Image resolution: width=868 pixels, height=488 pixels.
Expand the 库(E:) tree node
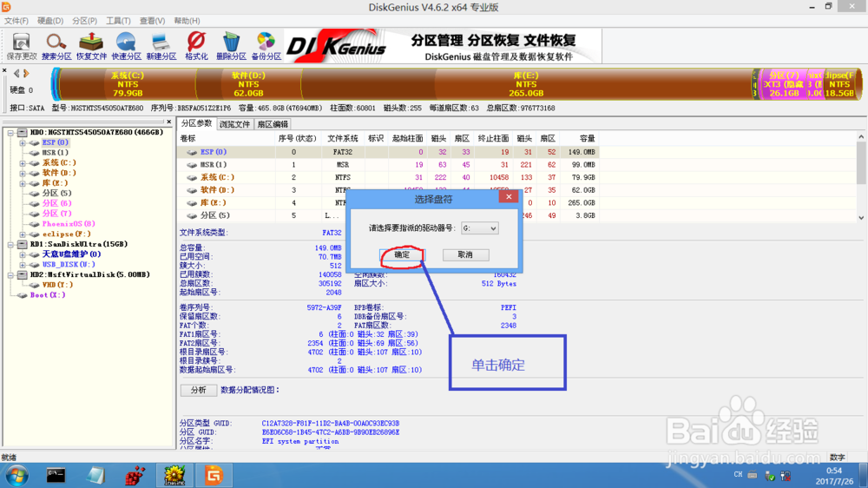[23, 183]
